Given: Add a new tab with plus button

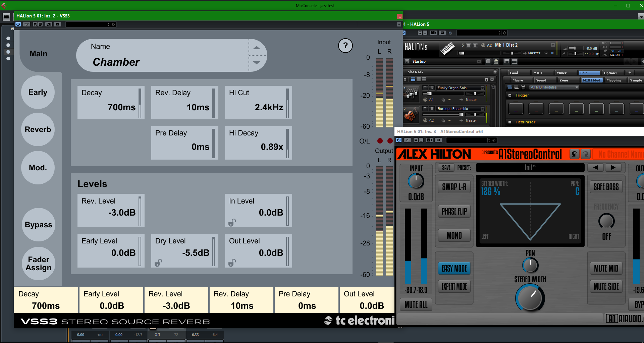Looking at the screenshot, I should (630, 73).
